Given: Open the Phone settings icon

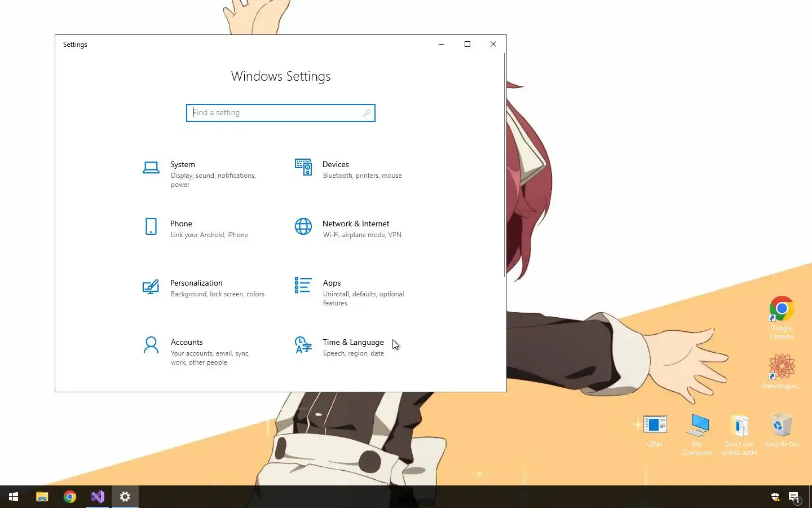Looking at the screenshot, I should tap(151, 226).
